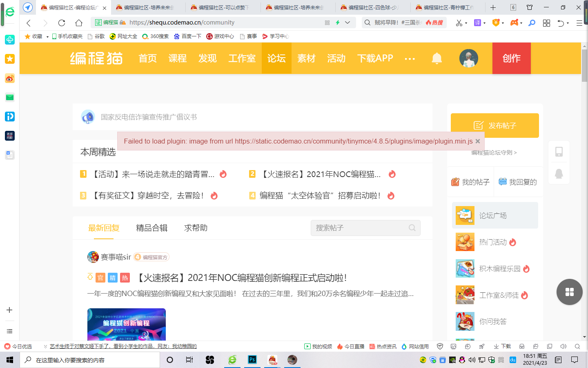Click the notification bell in the Codemao header
The height and width of the screenshot is (368, 588).
pyautogui.click(x=437, y=58)
